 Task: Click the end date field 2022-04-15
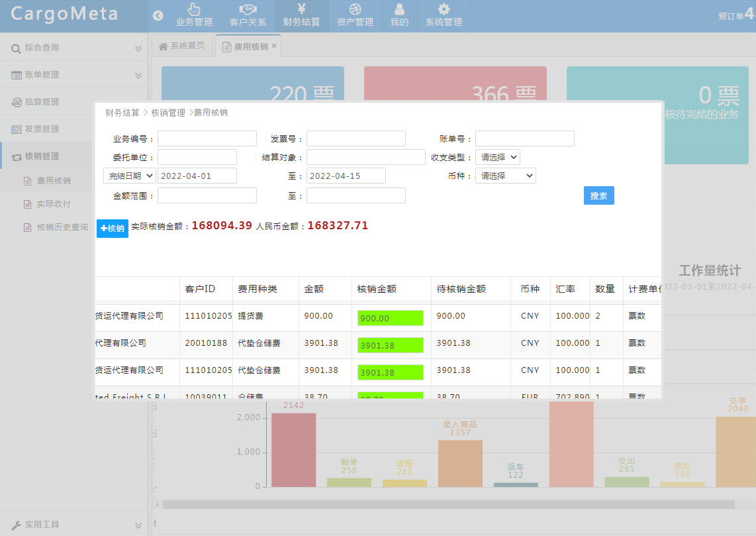[x=346, y=176]
